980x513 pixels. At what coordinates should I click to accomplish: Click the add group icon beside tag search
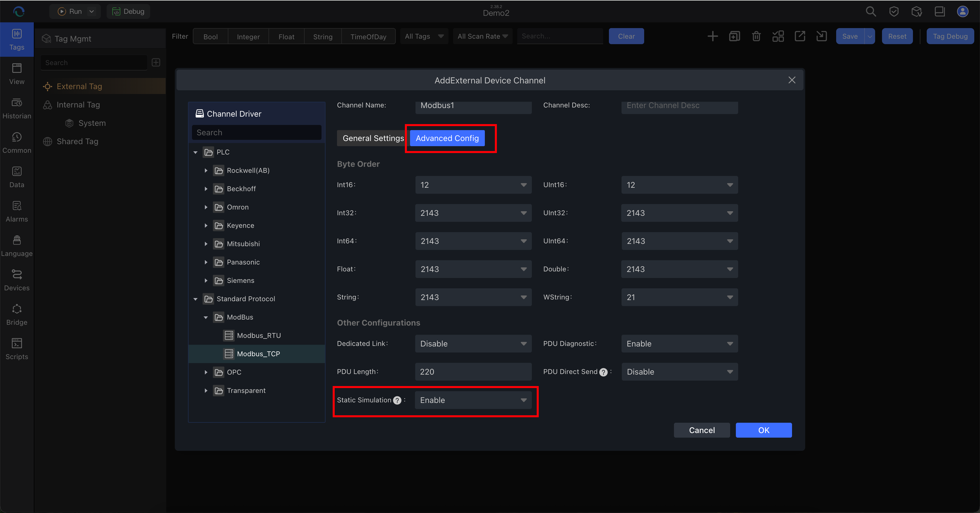tap(156, 62)
